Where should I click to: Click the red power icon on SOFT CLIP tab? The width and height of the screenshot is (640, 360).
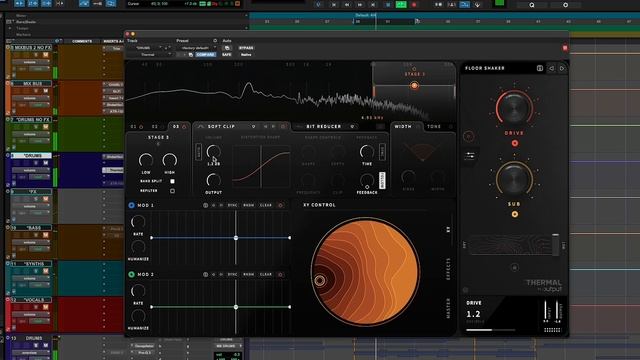pos(283,127)
